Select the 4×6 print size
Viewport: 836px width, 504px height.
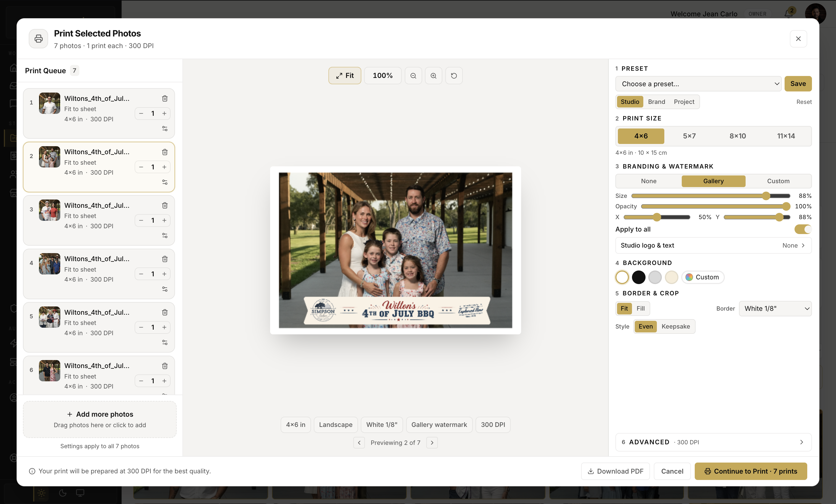point(641,136)
